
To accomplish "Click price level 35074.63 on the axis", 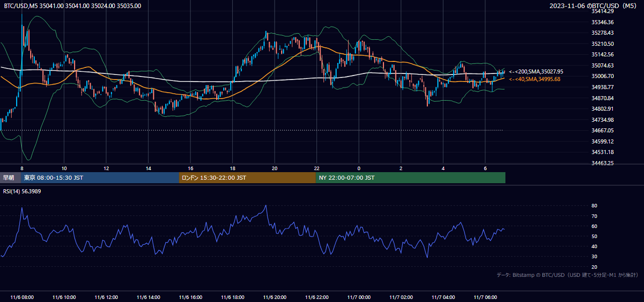I will coord(603,65).
